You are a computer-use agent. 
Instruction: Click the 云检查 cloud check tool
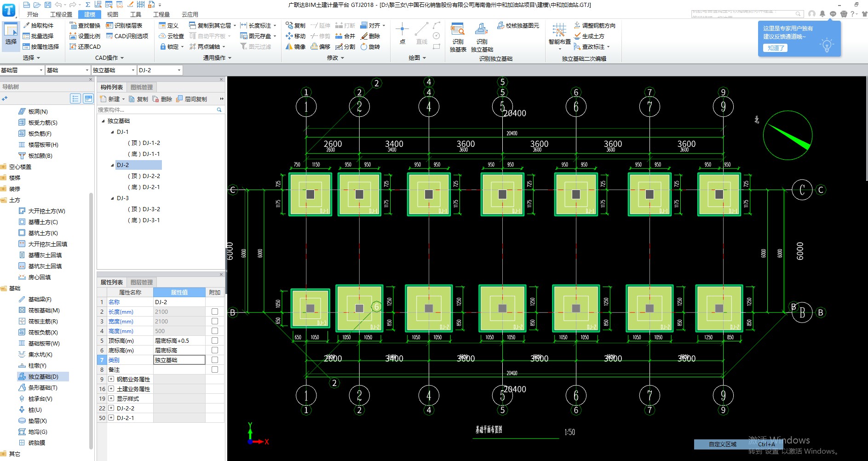pos(171,36)
